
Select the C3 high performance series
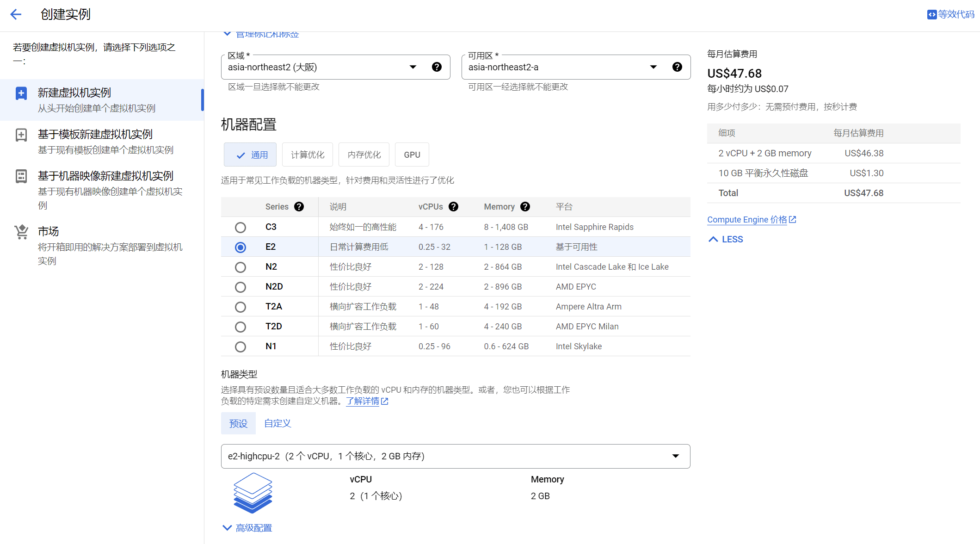pos(240,227)
